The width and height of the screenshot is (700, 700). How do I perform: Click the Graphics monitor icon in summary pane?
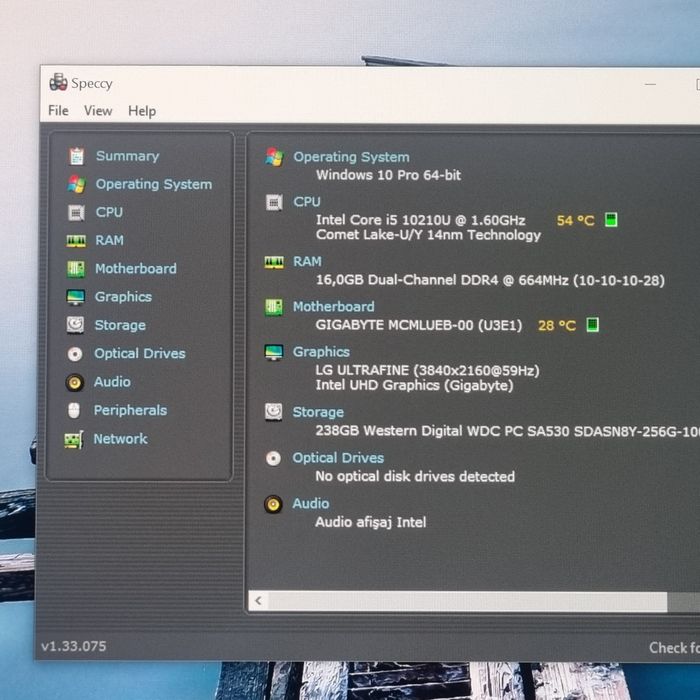coord(274,352)
